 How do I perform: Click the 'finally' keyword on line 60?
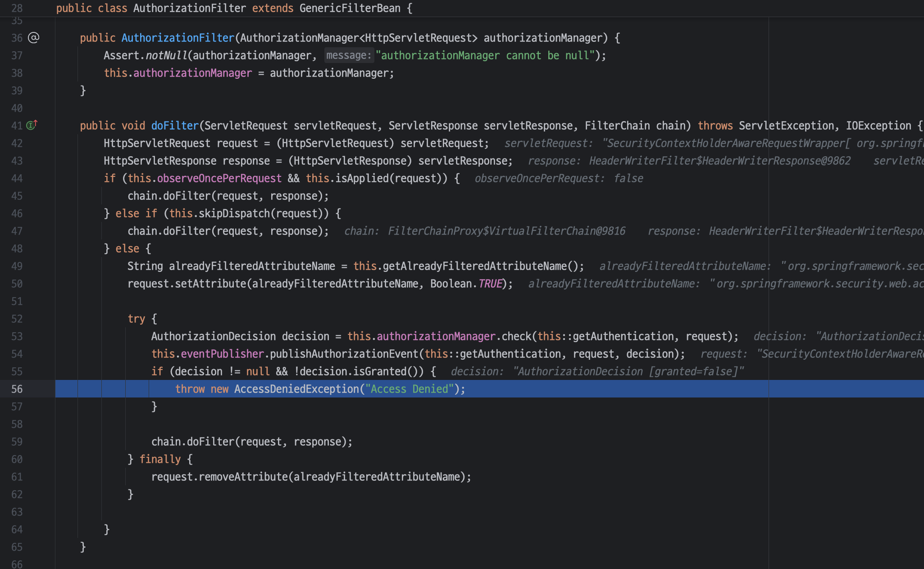tap(160, 459)
